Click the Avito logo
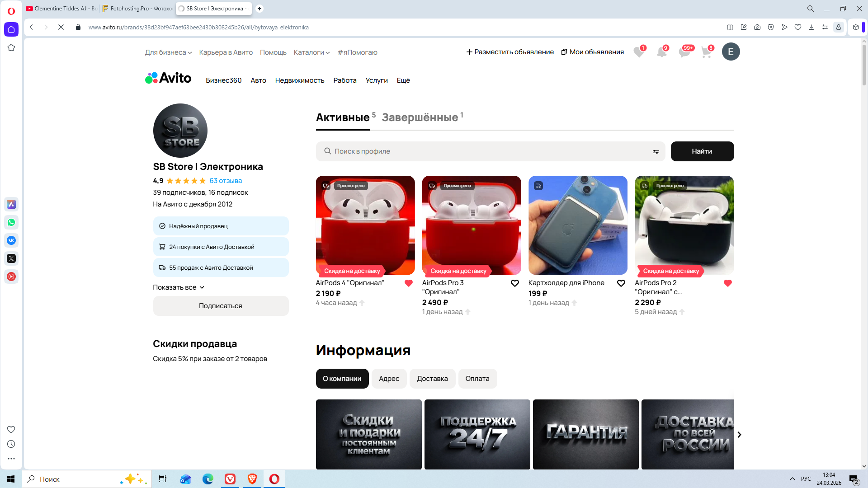Viewport: 868px width, 488px height. pos(168,78)
